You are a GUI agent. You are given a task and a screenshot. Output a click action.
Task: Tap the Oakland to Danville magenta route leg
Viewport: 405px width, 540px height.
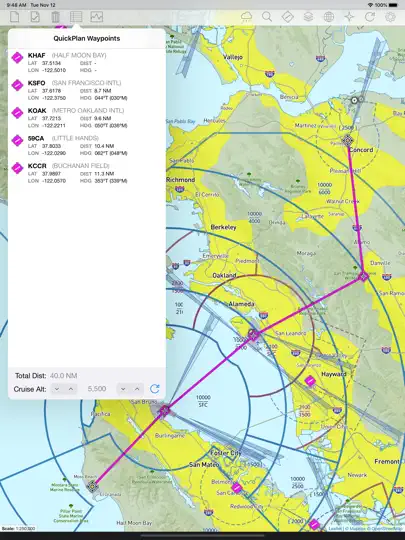308,305
